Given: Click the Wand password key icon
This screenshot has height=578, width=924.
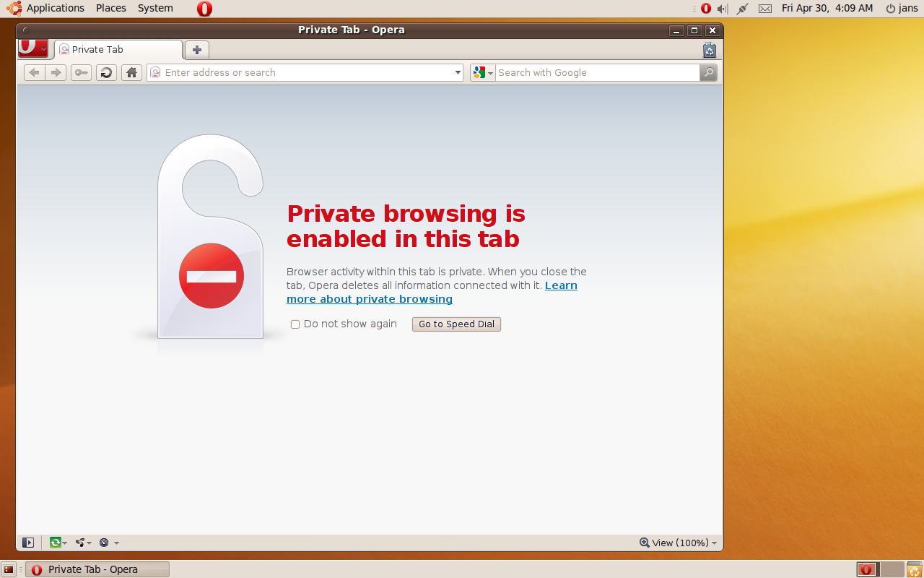Looking at the screenshot, I should click(x=81, y=72).
